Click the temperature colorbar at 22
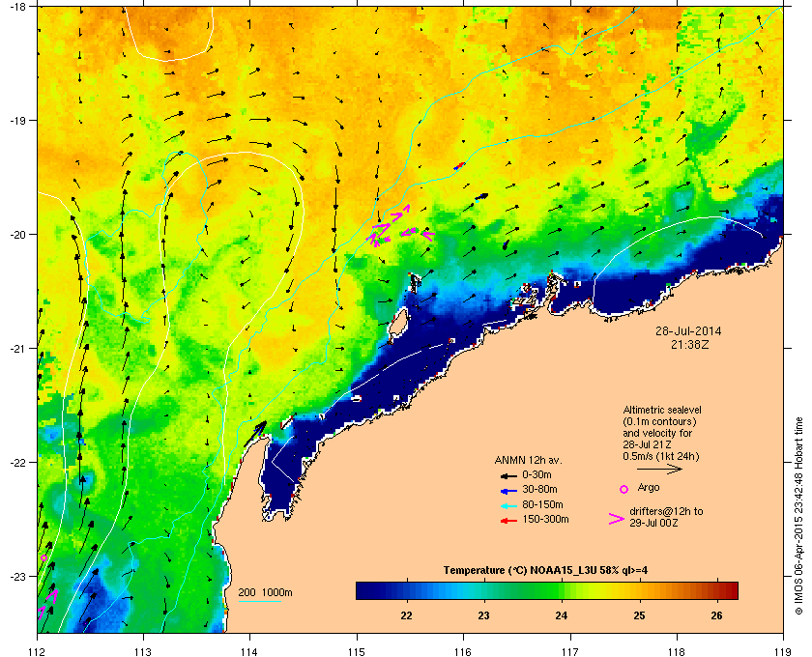 pyautogui.click(x=407, y=590)
